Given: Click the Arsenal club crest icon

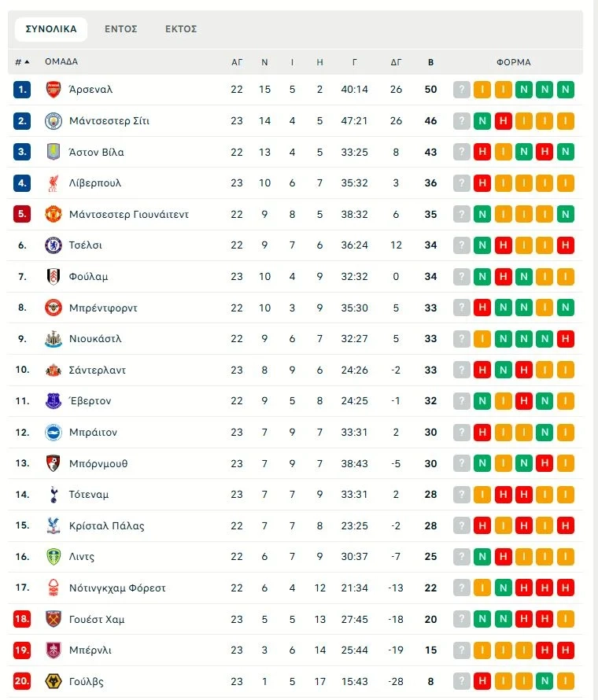Looking at the screenshot, I should coord(54,90).
